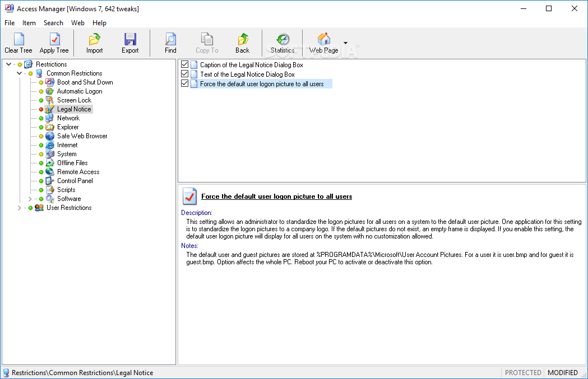Toggle Force the default user logon picture checkbox
588x379 pixels.
tap(184, 83)
